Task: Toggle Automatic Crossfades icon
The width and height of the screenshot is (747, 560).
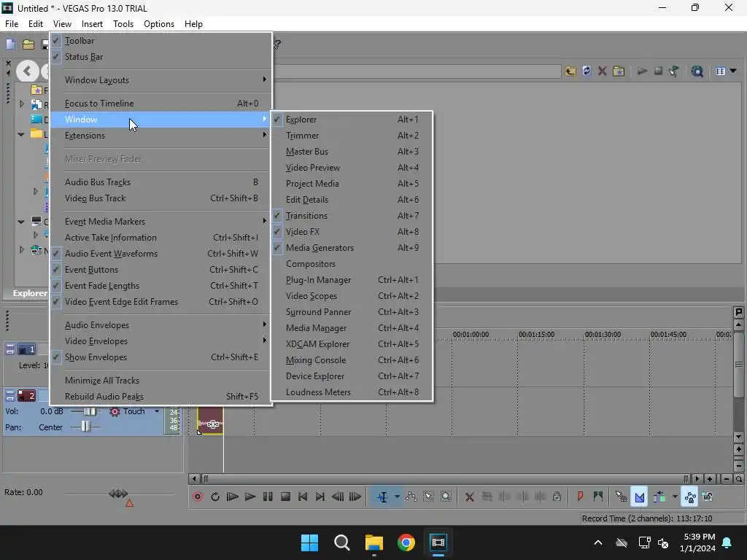Action: (639, 497)
